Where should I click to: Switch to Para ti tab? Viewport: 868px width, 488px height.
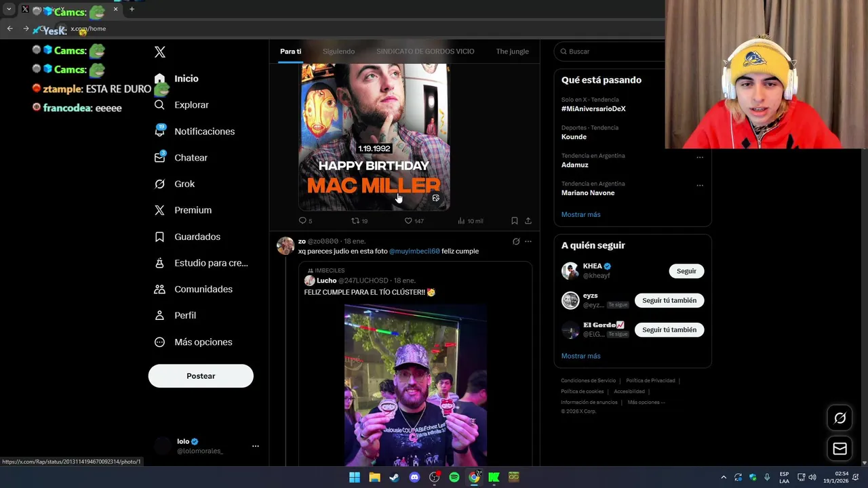click(x=291, y=52)
